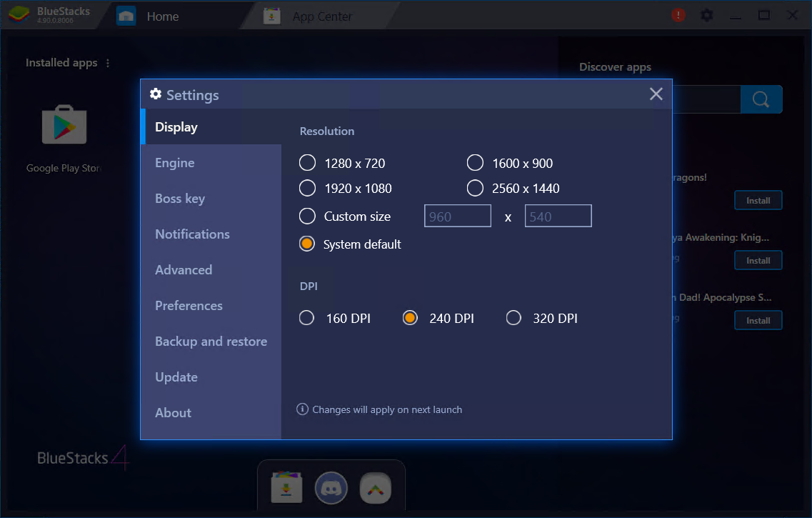The width and height of the screenshot is (812, 518).
Task: Install the Awakening: Knig... app
Action: click(758, 261)
